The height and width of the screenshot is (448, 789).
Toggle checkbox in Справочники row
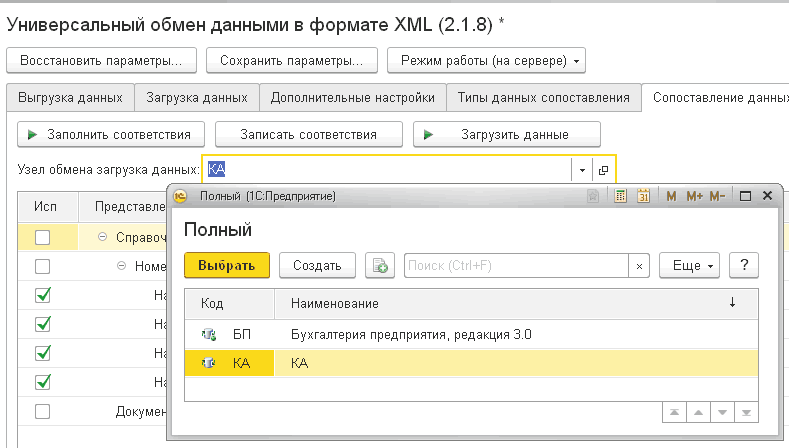(x=43, y=237)
